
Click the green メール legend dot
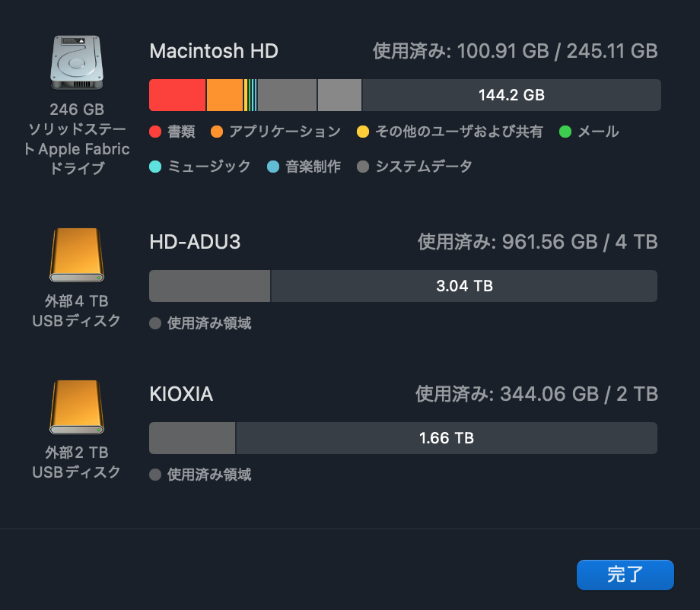tap(565, 132)
